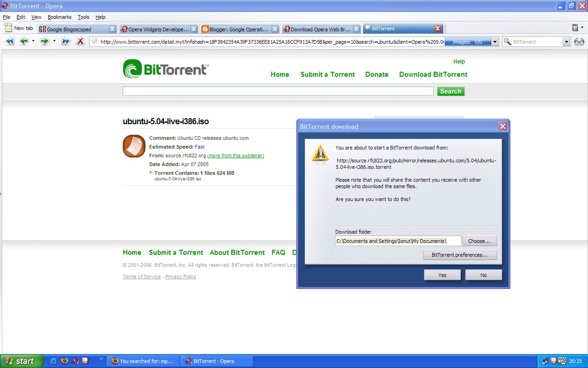Viewport: 588px width, 368px height.
Task: Click the BitTorrent logo
Action: point(165,69)
